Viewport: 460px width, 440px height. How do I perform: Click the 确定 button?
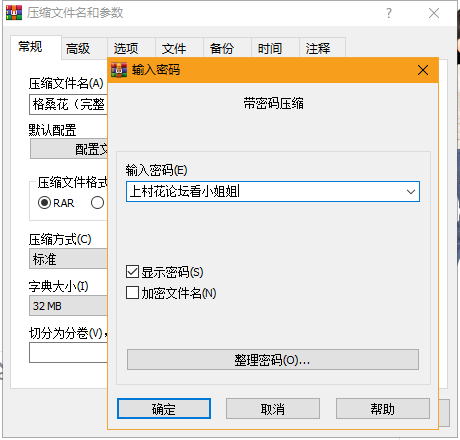(164, 409)
